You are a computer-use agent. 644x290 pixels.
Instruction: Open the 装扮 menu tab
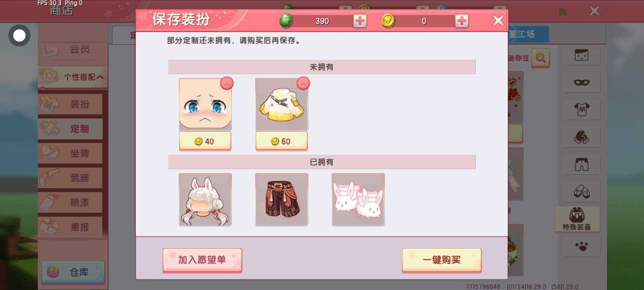tap(70, 104)
